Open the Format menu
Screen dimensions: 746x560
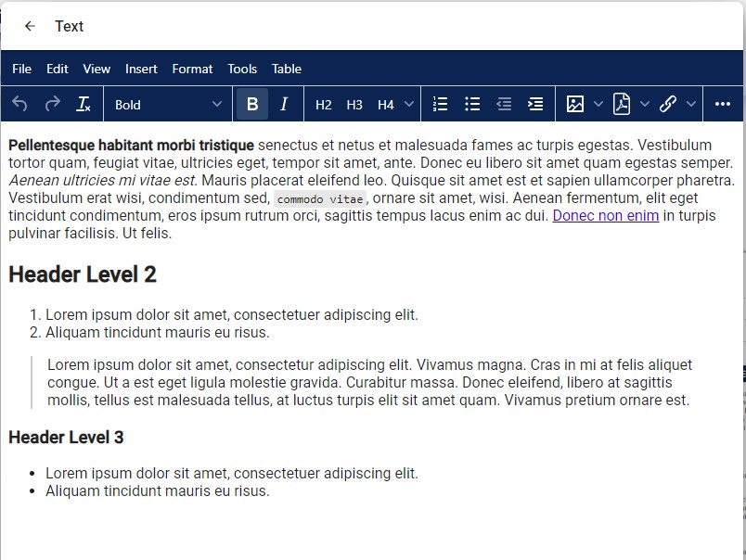click(x=192, y=69)
